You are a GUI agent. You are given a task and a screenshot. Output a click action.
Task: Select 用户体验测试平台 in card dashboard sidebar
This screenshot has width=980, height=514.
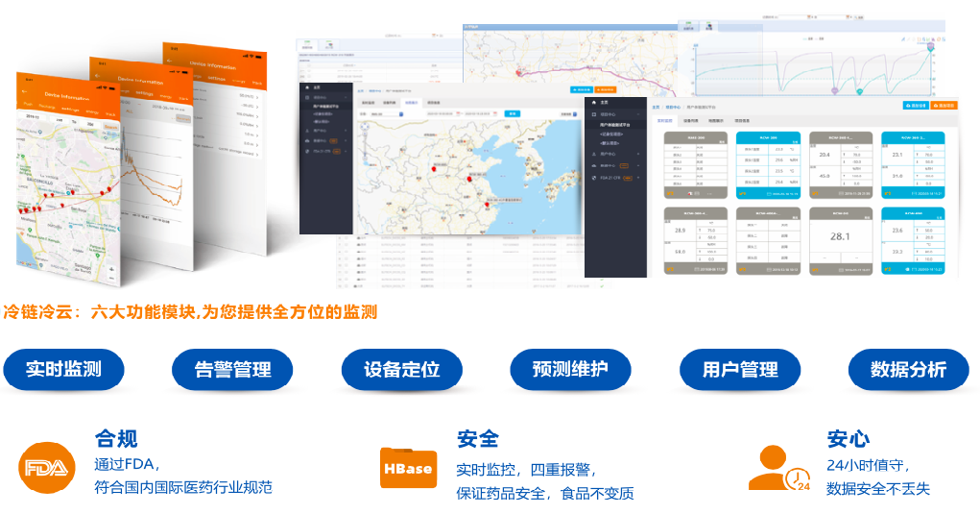point(615,125)
